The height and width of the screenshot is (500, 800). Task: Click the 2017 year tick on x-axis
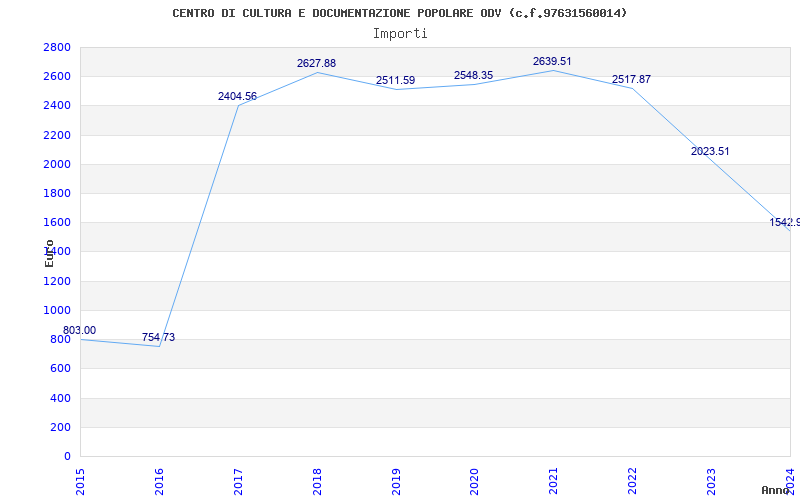coord(238,482)
